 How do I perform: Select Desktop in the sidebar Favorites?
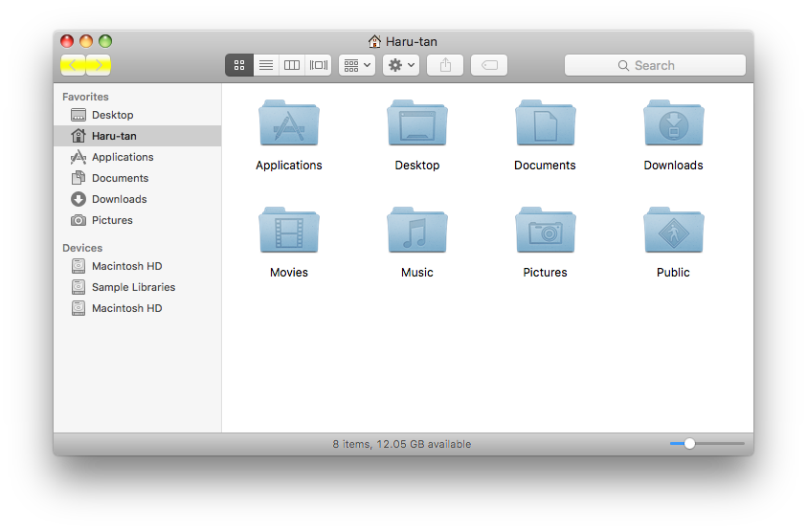click(x=138, y=115)
